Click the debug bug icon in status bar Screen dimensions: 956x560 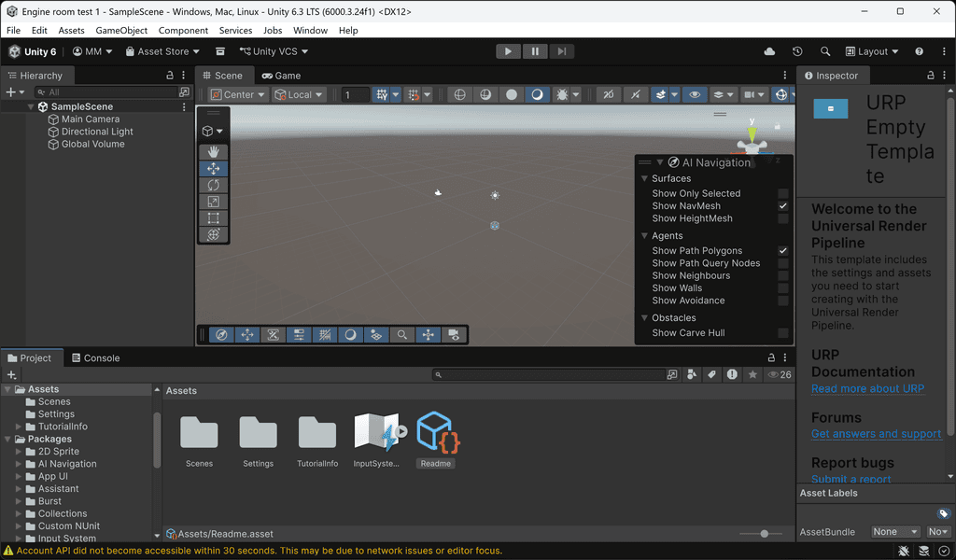(x=904, y=551)
